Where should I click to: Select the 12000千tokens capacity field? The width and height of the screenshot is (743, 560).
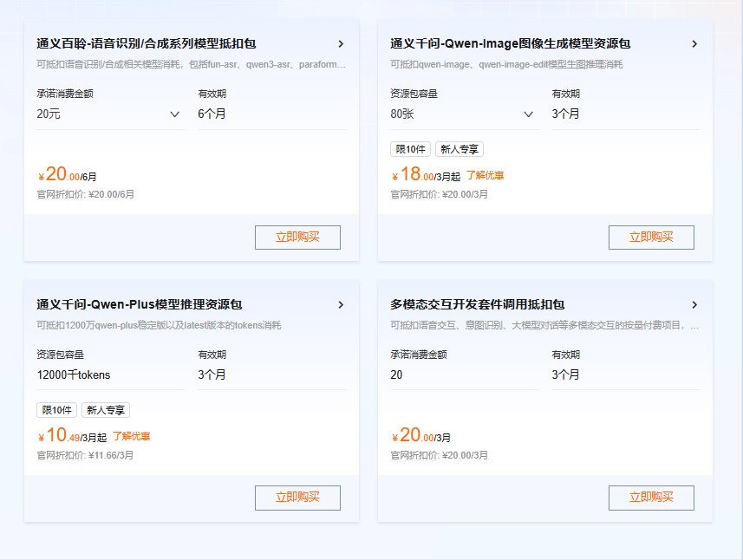coord(111,374)
